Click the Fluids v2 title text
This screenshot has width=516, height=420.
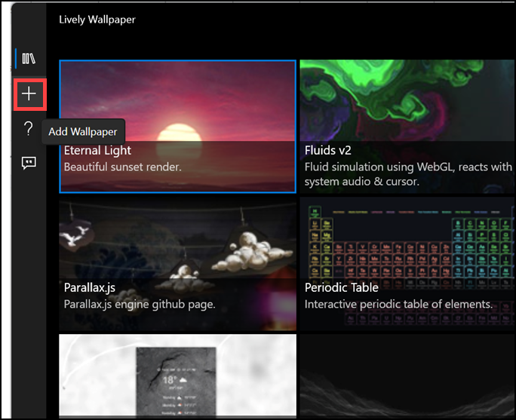(x=327, y=151)
